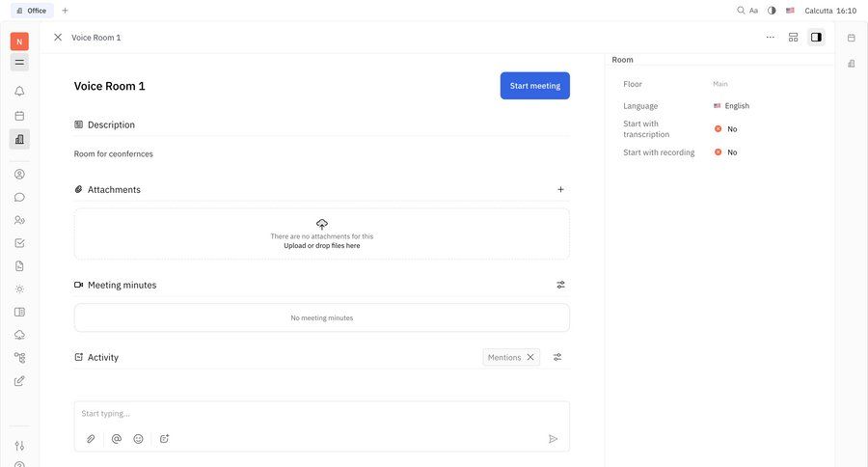Click Upload or drop files here
Viewport: 868px width, 467px height.
(321, 245)
